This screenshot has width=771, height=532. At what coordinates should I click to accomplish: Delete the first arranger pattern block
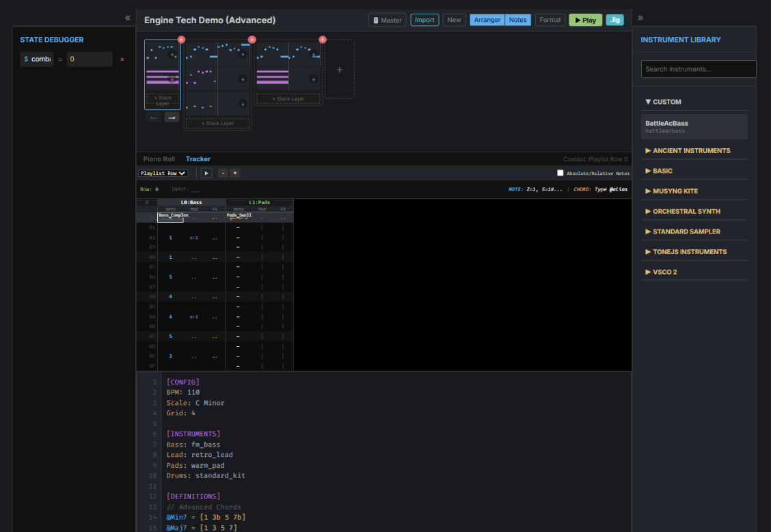[181, 40]
